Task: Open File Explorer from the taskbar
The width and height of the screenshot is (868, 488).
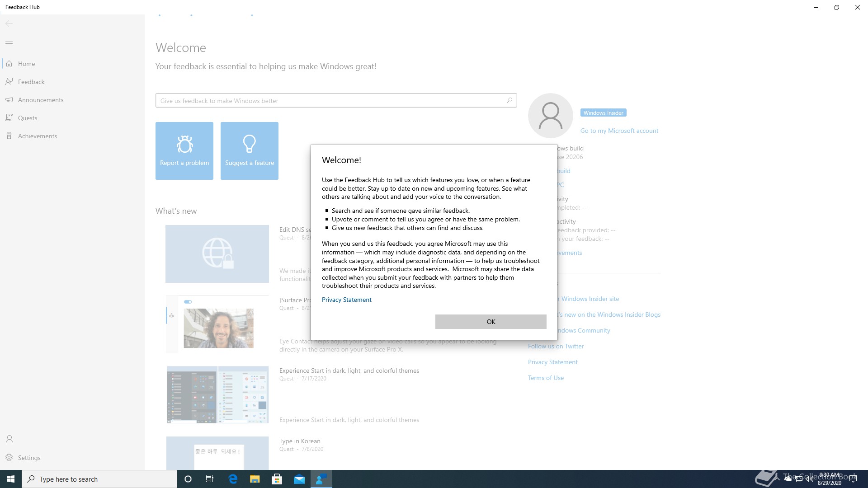Action: (x=255, y=479)
